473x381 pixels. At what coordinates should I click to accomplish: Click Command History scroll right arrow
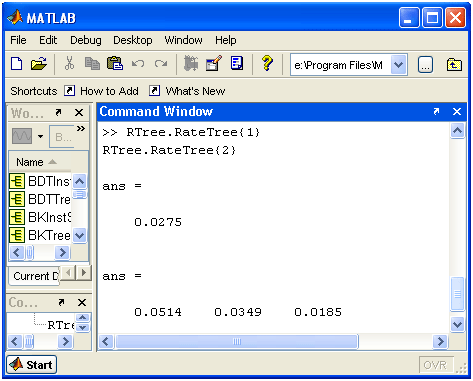click(x=65, y=342)
